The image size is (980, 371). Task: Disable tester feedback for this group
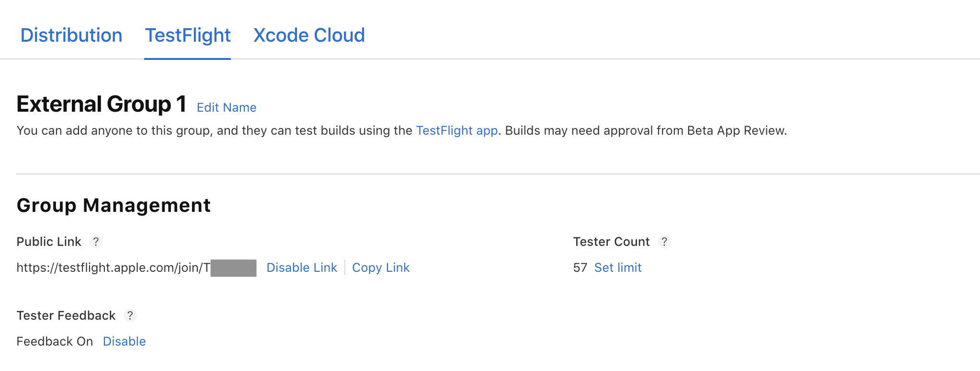coord(124,341)
